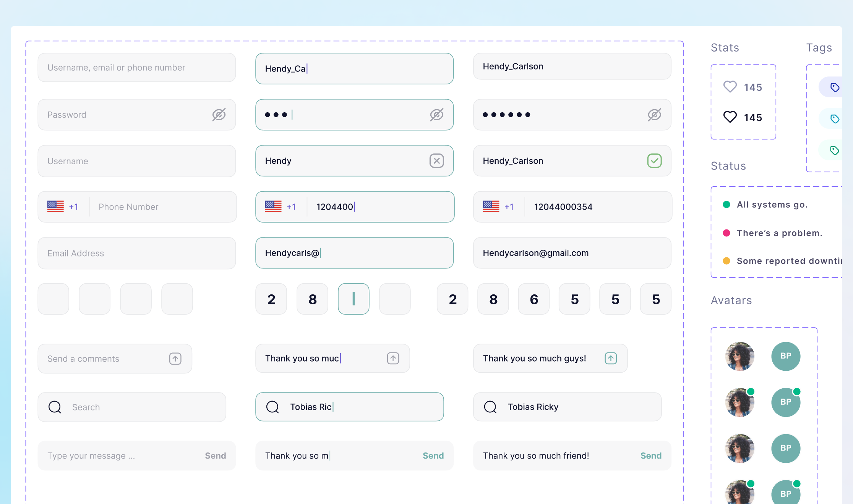The height and width of the screenshot is (504, 853).
Task: Click the clear X icon in the Hendy field
Action: tap(436, 161)
